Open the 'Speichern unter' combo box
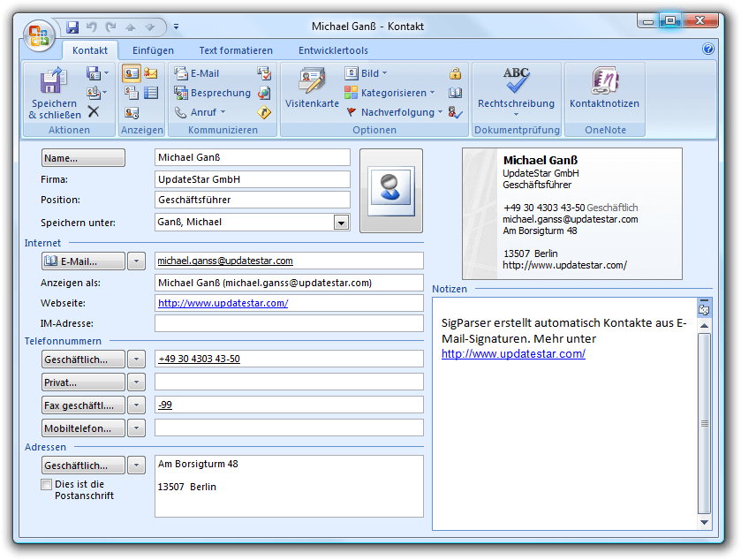Viewport: 741px width, 560px height. [x=341, y=223]
